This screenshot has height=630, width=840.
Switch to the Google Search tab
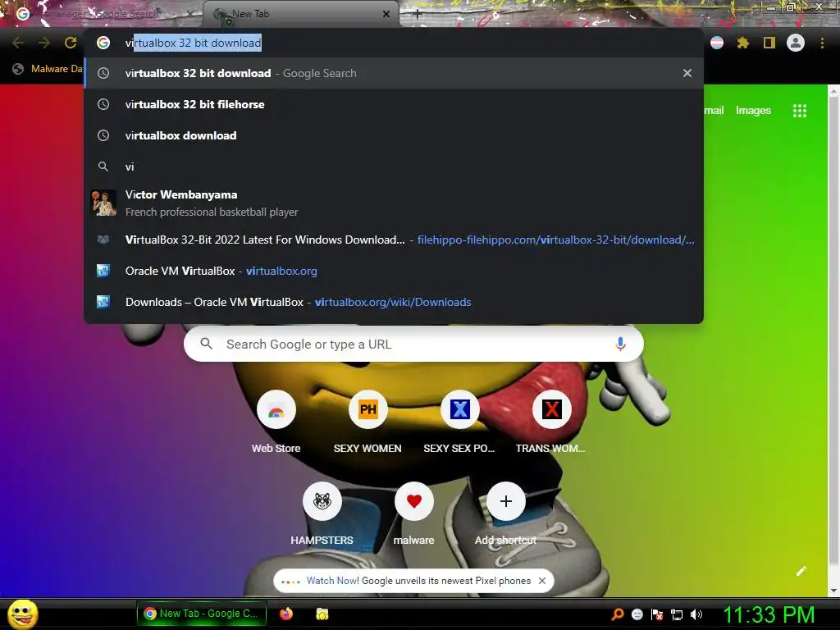coord(102,14)
